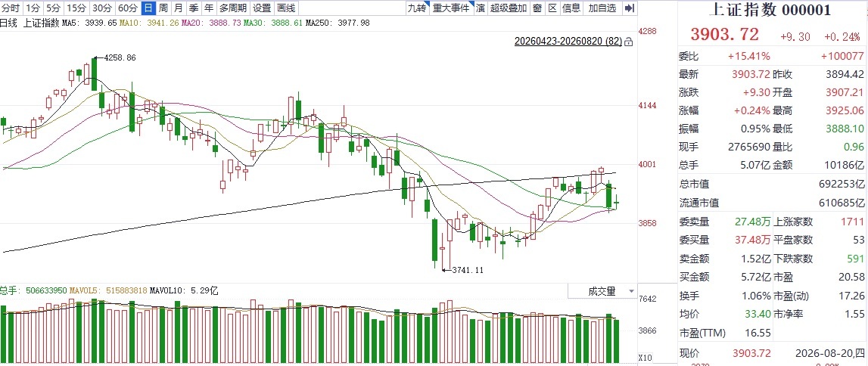Click the 上证指数 000001 title
Screen dimensions: 868x366
click(771, 11)
